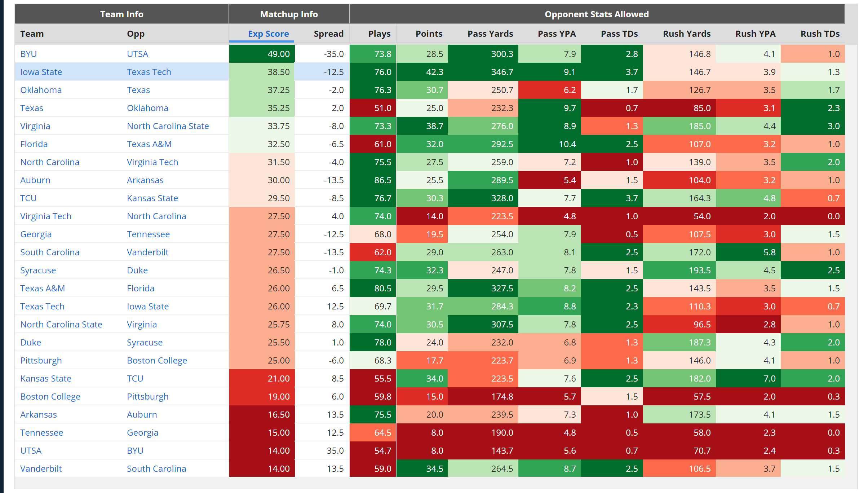This screenshot has height=493, width=868.
Task: Open the Texas A&M team link
Action: coord(43,288)
